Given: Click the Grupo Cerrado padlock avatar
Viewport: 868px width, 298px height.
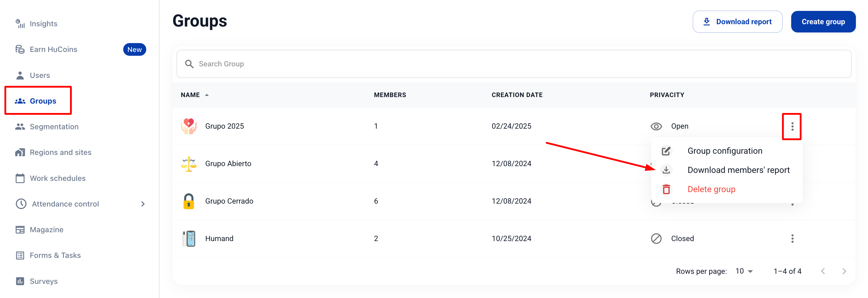Looking at the screenshot, I should 189,201.
